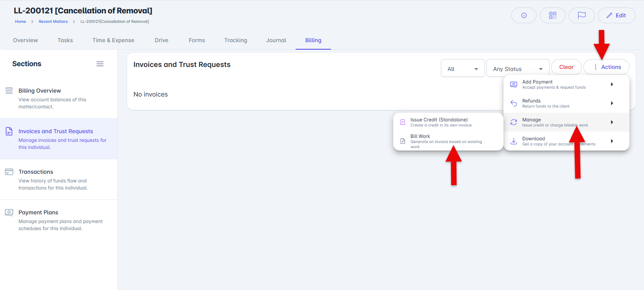Open the Payment Plans section
Viewport: 644px width, 290px height.
[59, 220]
